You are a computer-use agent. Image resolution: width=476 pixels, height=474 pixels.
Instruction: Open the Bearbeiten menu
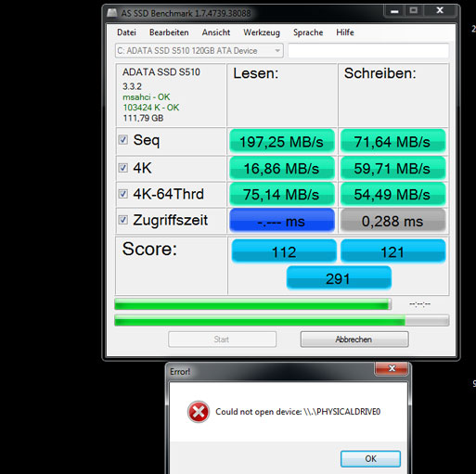coord(169,32)
